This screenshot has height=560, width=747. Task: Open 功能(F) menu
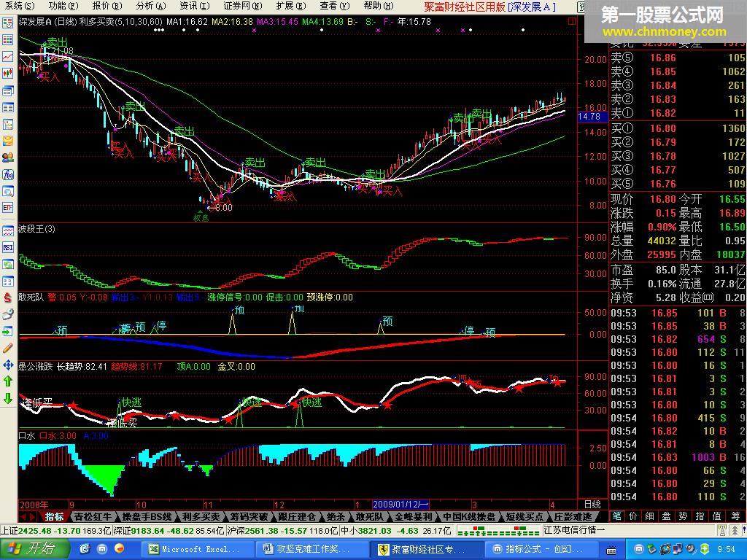pyautogui.click(x=63, y=6)
